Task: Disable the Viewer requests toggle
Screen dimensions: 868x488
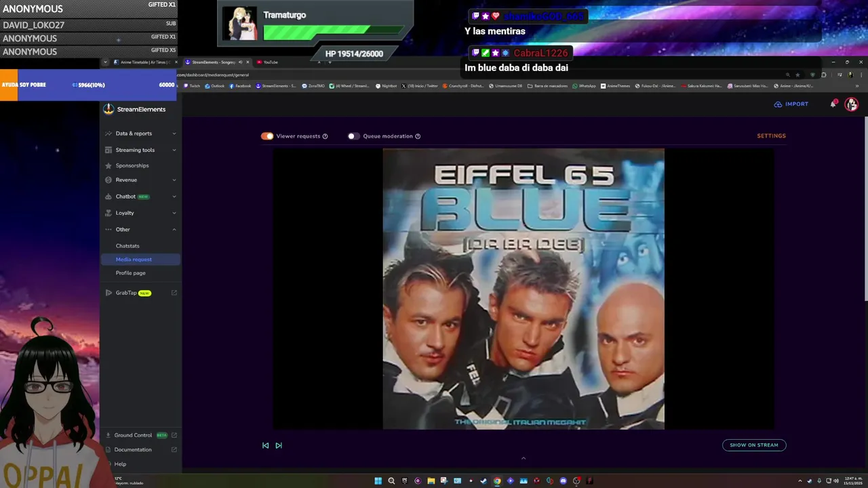Action: point(267,136)
